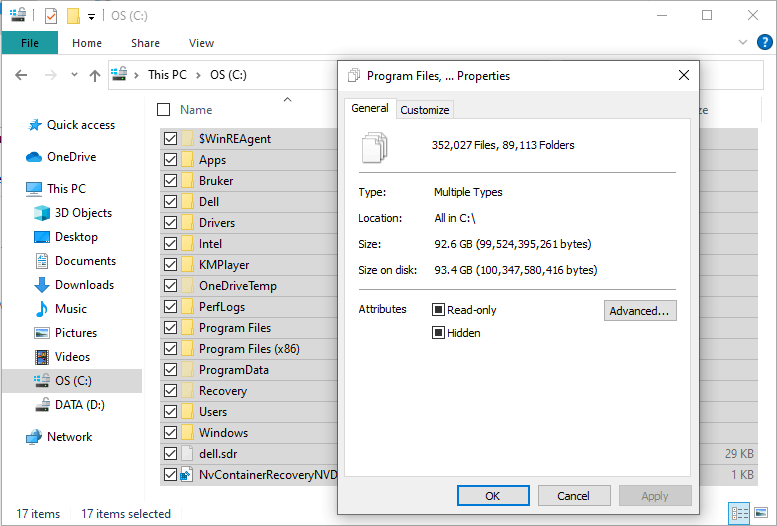Switch to Details view layout icon
The height and width of the screenshot is (526, 777).
739,513
